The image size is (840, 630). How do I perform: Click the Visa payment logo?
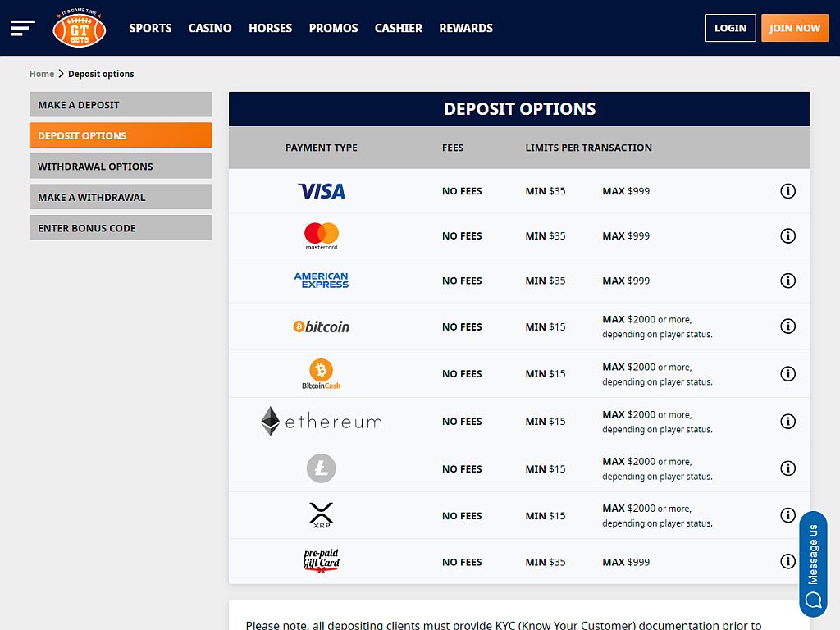click(322, 190)
